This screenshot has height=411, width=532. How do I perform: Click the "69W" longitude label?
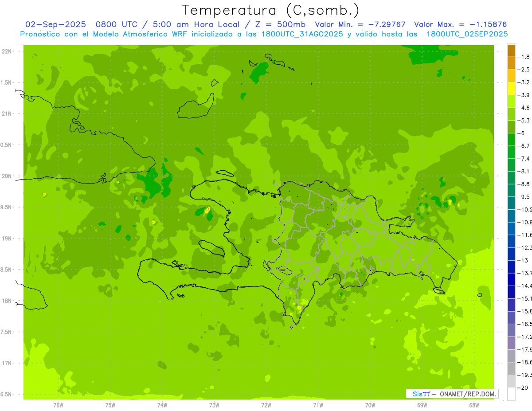coord(422,405)
